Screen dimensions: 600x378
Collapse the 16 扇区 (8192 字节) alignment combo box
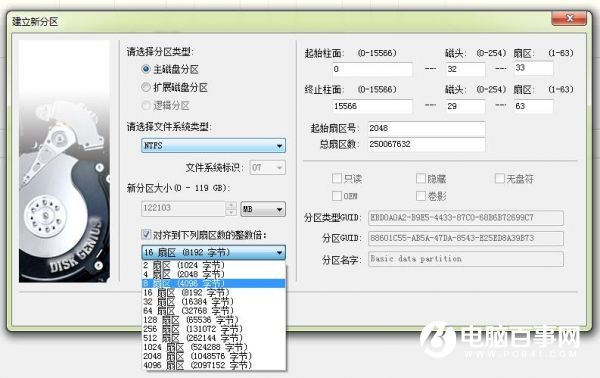coord(214,253)
